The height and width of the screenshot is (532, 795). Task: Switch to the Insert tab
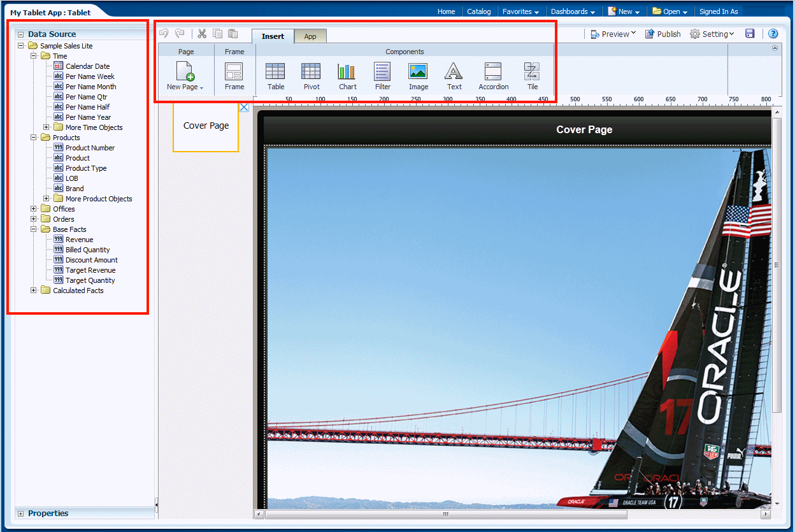[x=273, y=36]
